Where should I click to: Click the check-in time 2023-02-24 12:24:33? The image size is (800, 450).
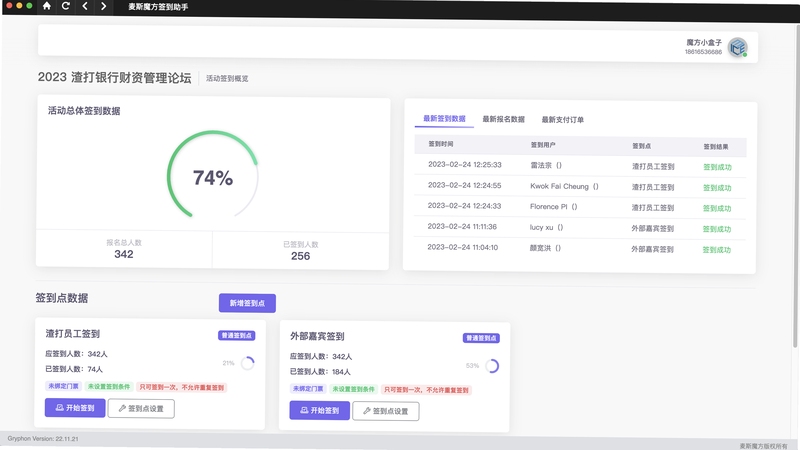(464, 206)
